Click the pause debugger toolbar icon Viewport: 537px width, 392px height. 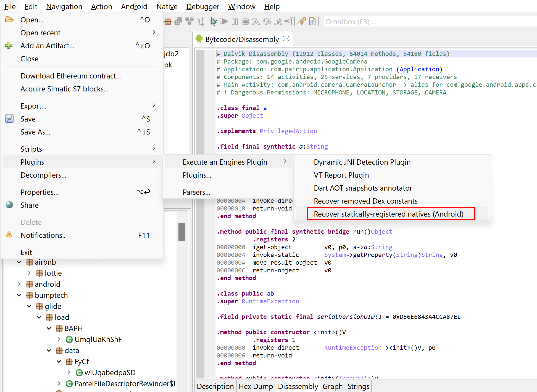(x=236, y=22)
